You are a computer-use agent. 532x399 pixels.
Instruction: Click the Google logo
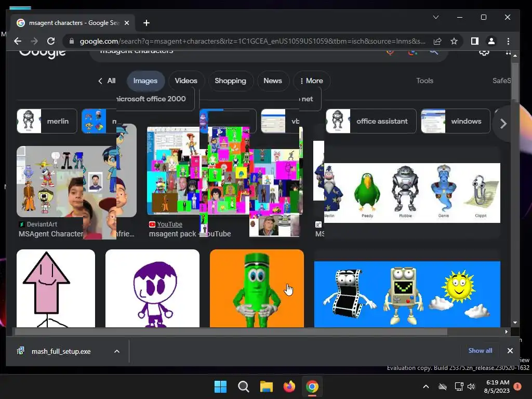[43, 54]
